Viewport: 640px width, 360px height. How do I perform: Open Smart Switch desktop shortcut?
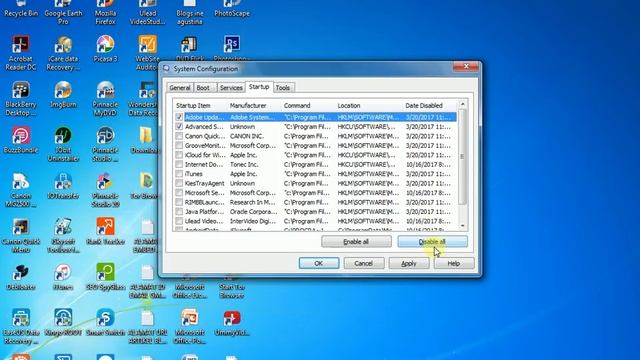pyautogui.click(x=105, y=323)
